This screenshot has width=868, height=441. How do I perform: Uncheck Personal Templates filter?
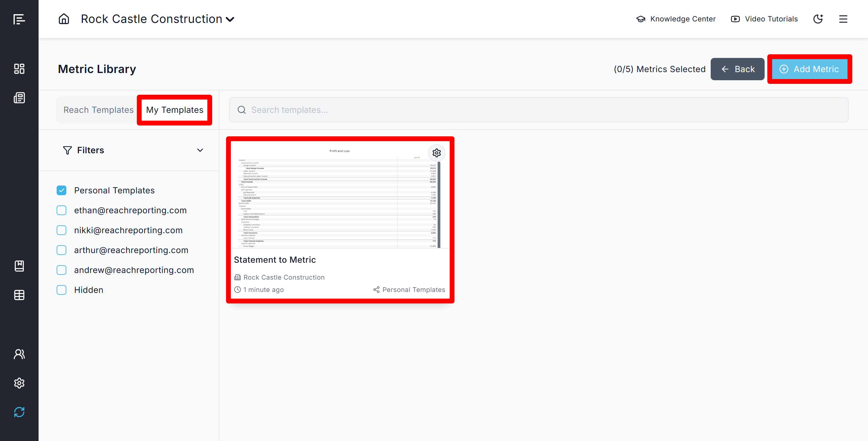(x=61, y=191)
